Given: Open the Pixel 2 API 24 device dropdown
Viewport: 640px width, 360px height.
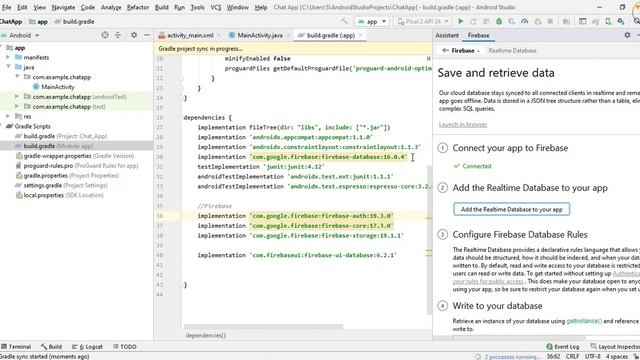Looking at the screenshot, I should 423,22.
